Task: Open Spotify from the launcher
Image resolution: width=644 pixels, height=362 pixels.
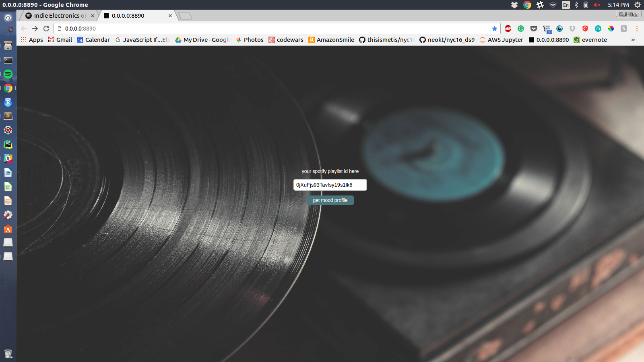Action: 8,74
